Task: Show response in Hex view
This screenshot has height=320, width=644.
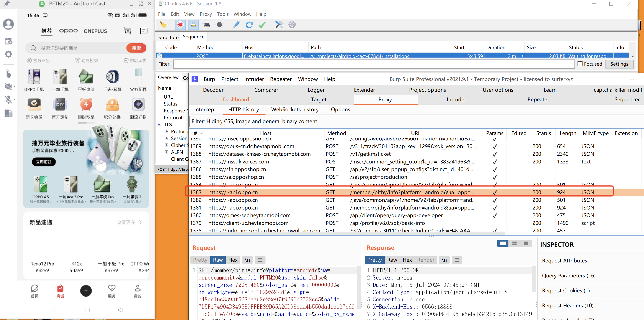Action: click(x=407, y=260)
